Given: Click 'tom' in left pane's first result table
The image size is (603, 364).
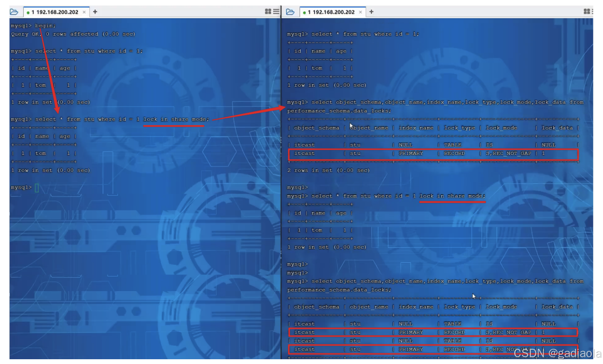Looking at the screenshot, I should 41,85.
